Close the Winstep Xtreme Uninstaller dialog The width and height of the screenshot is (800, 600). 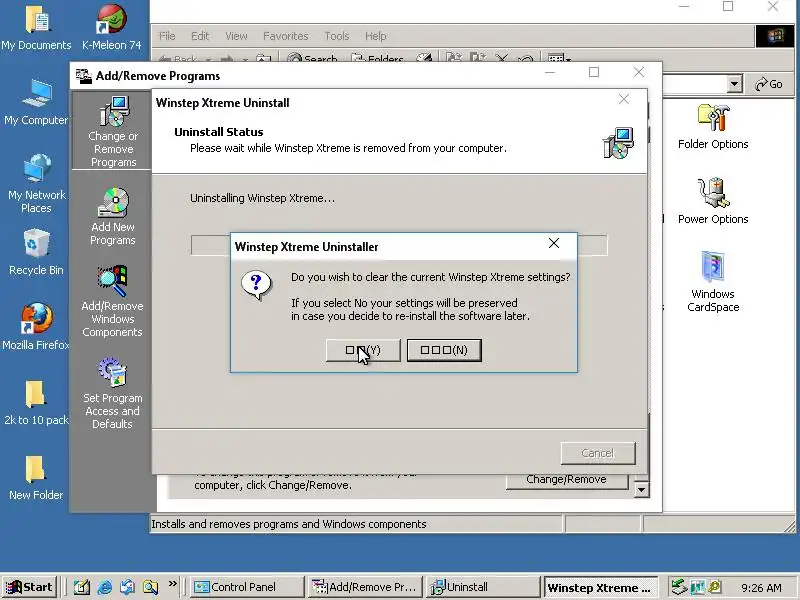pyautogui.click(x=554, y=243)
